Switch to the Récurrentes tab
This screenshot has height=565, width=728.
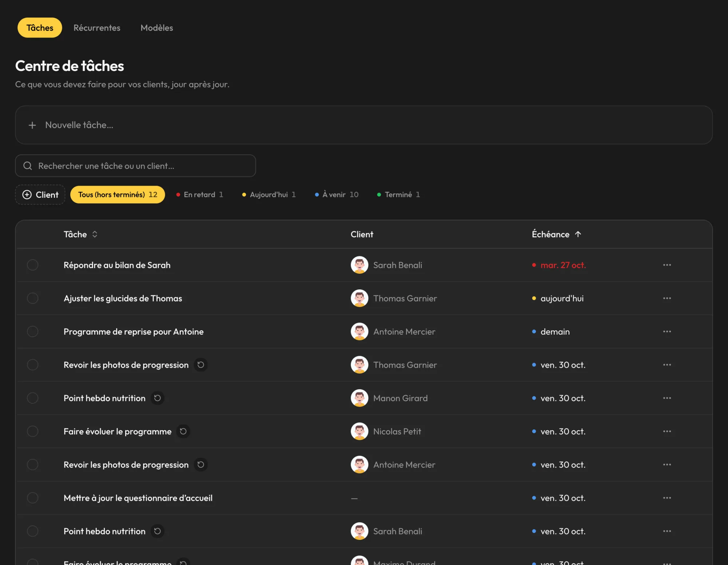point(97,28)
